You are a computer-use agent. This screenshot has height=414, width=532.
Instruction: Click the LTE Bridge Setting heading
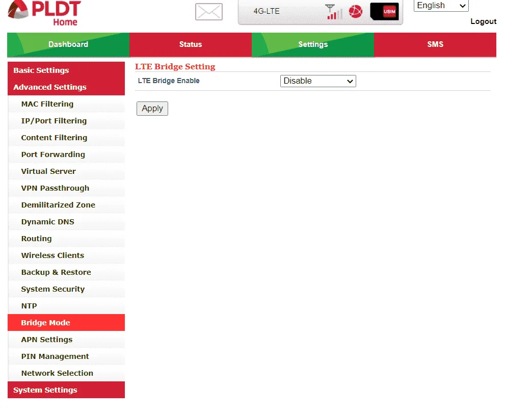point(175,66)
